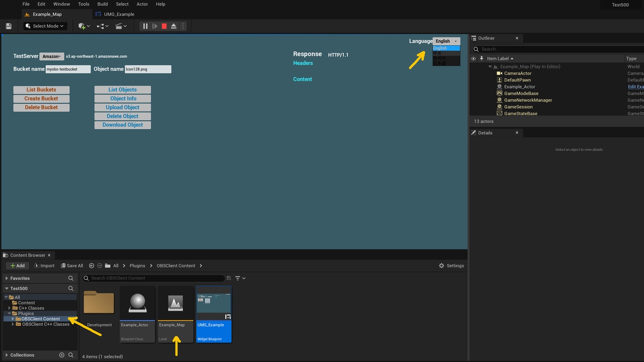The image size is (644, 362).
Task: Open Content Browser Settings
Action: pos(451,265)
